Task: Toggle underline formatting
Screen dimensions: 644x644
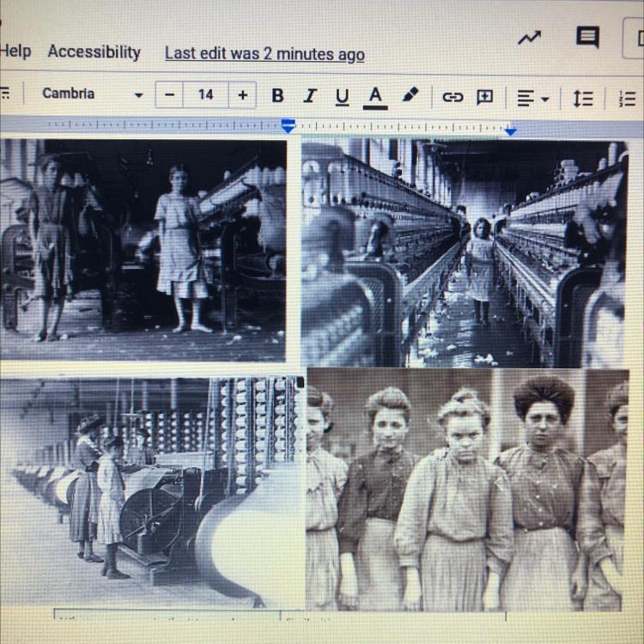Action: coord(342,97)
